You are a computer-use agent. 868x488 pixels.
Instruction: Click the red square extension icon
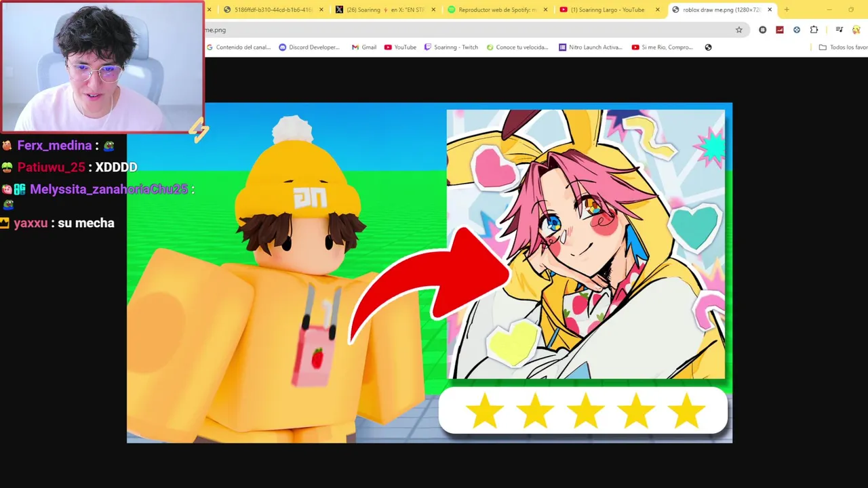pyautogui.click(x=780, y=30)
